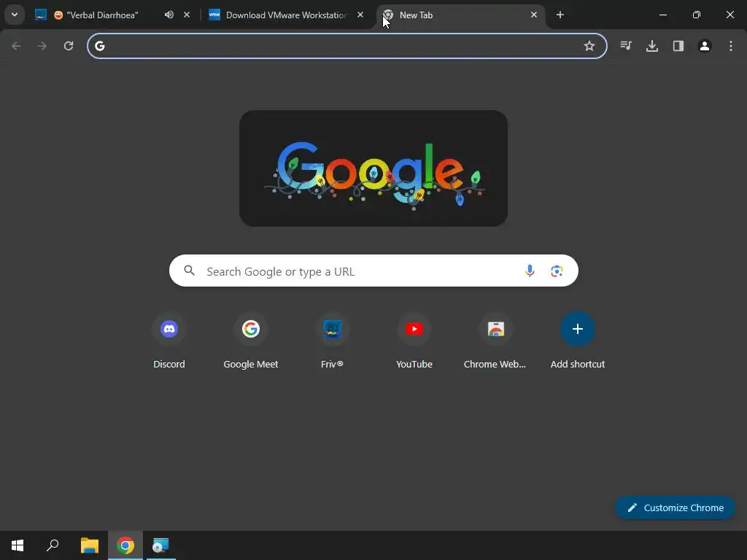Open the tab search dropdown arrow
The height and width of the screenshot is (560, 747).
point(15,15)
